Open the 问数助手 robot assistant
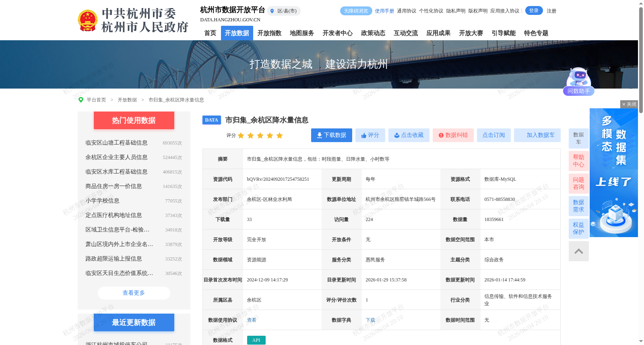The image size is (644, 345). [x=579, y=82]
